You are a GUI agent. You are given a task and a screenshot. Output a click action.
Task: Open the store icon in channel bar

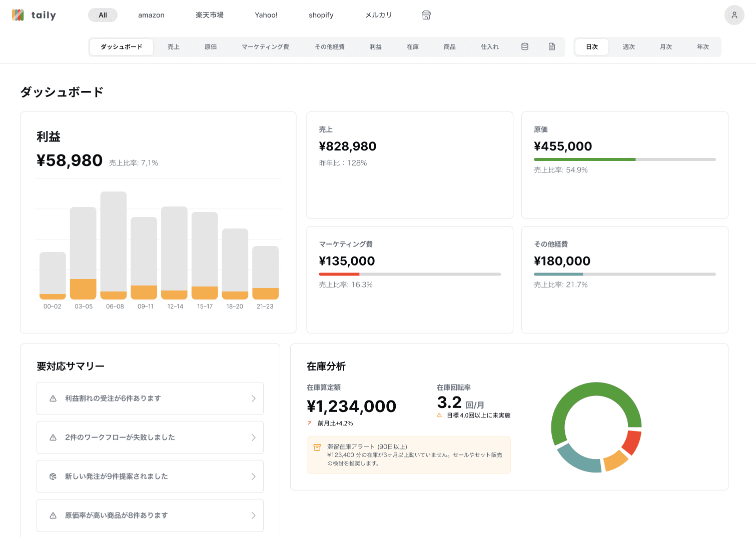[426, 15]
